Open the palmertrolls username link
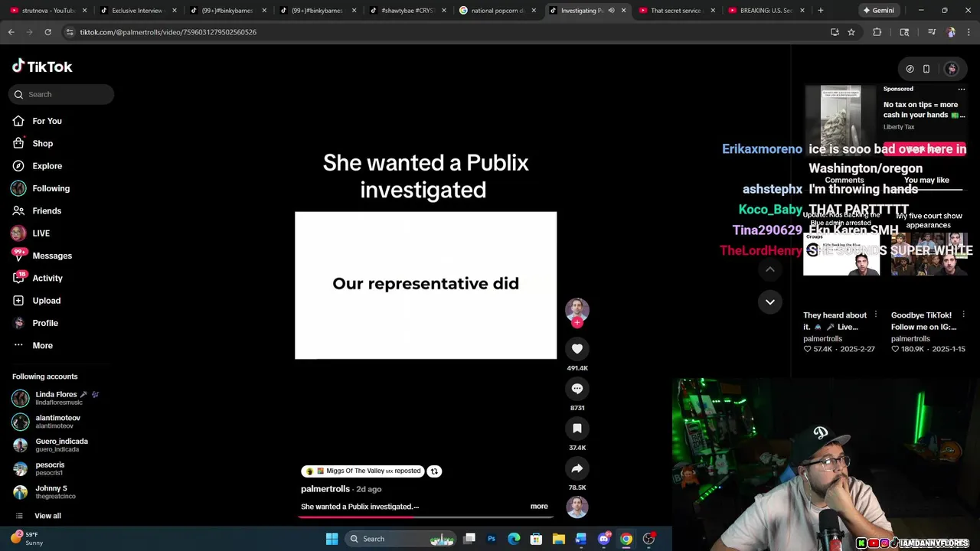Image resolution: width=980 pixels, height=551 pixels. click(x=325, y=489)
